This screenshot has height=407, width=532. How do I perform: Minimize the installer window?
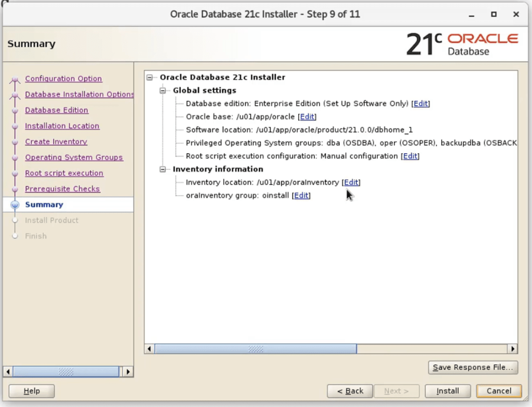pyautogui.click(x=472, y=15)
